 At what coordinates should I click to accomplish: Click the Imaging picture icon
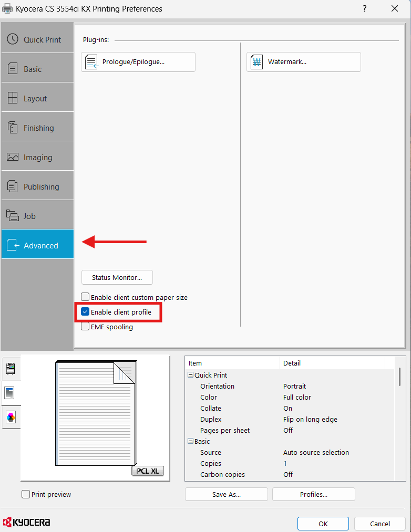pyautogui.click(x=13, y=157)
